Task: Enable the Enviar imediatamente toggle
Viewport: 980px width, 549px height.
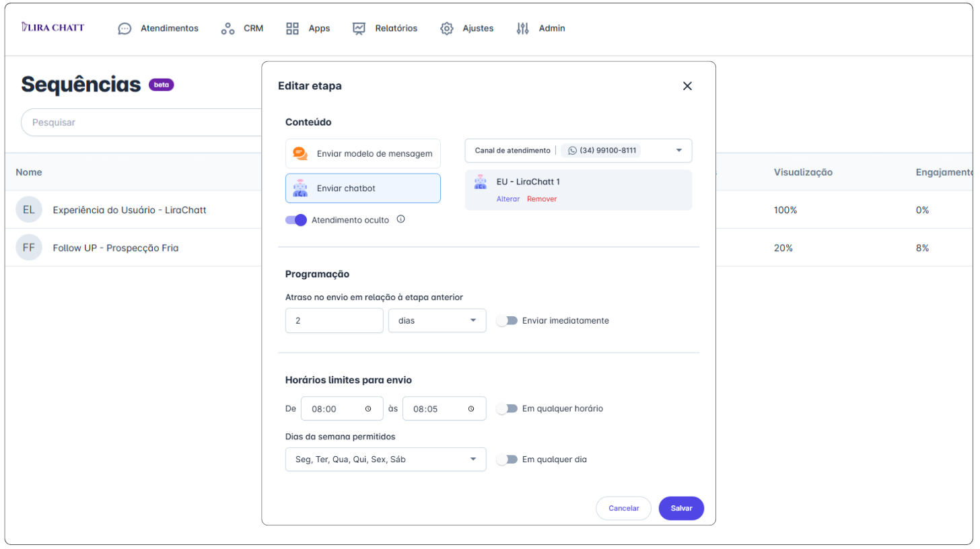Action: [x=506, y=321]
